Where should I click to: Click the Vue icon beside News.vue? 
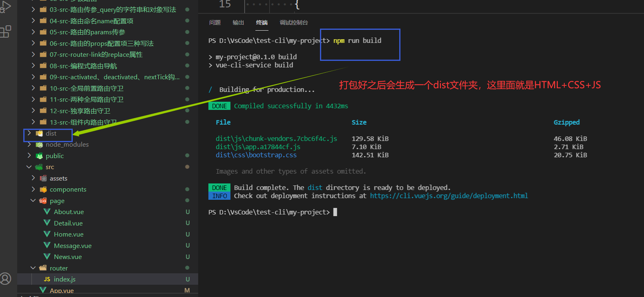(47, 257)
